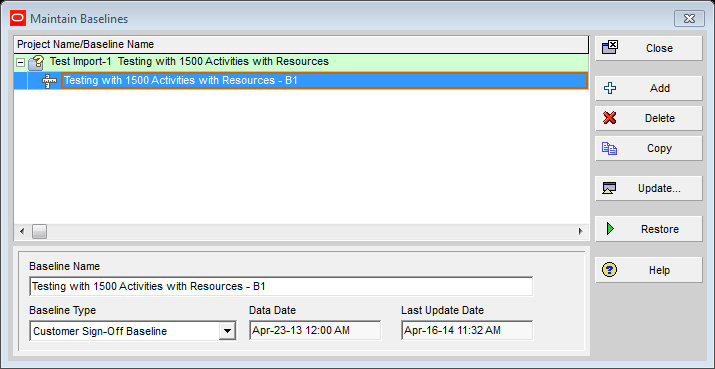Click the Customer Sign-Off Baseline combo box
Viewport: 715px width, 369px height.
pyautogui.click(x=133, y=331)
